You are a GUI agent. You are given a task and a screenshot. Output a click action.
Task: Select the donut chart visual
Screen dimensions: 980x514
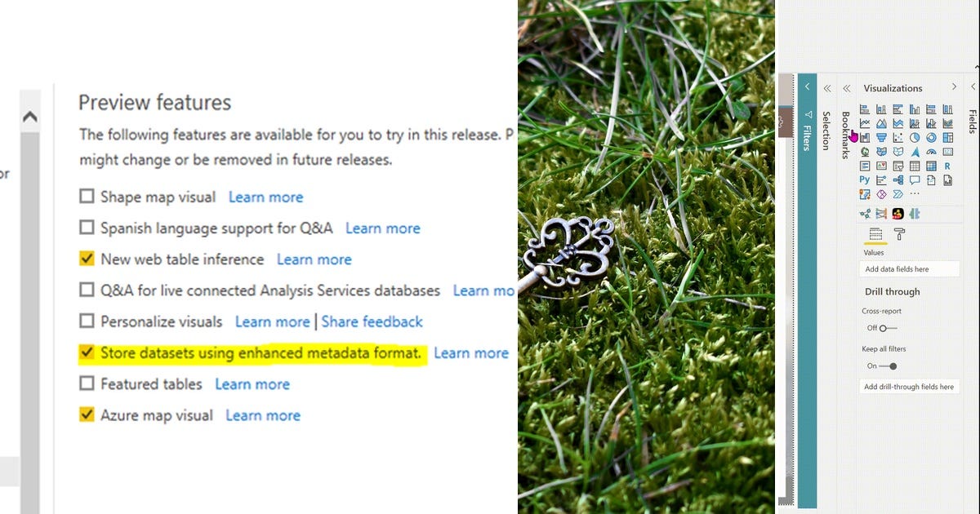pyautogui.click(x=931, y=137)
